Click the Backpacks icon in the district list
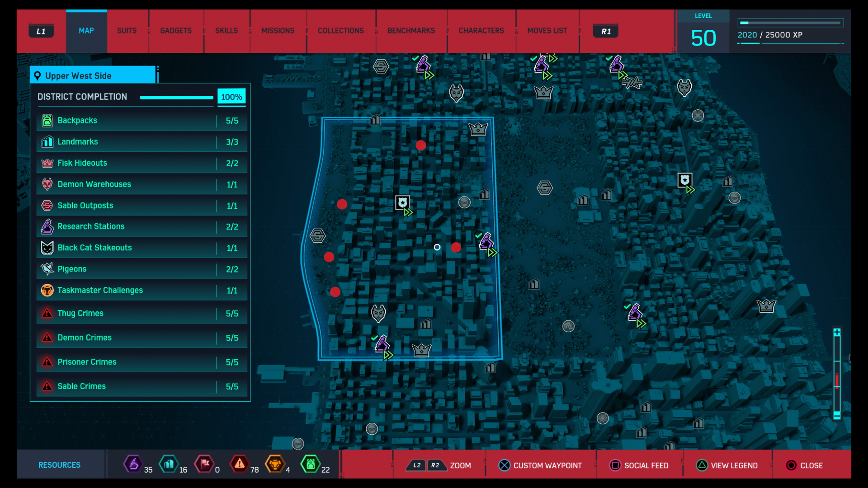The height and width of the screenshot is (488, 868). [47, 121]
